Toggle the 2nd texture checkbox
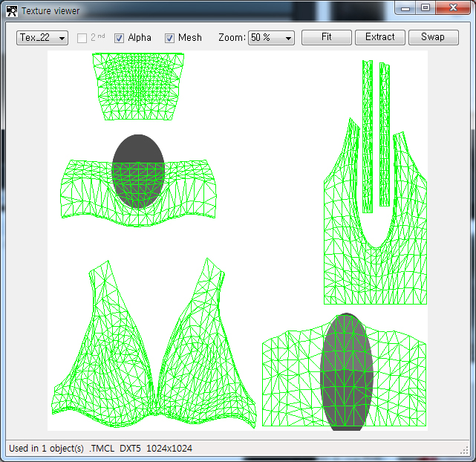The height and width of the screenshot is (462, 476). 82,38
